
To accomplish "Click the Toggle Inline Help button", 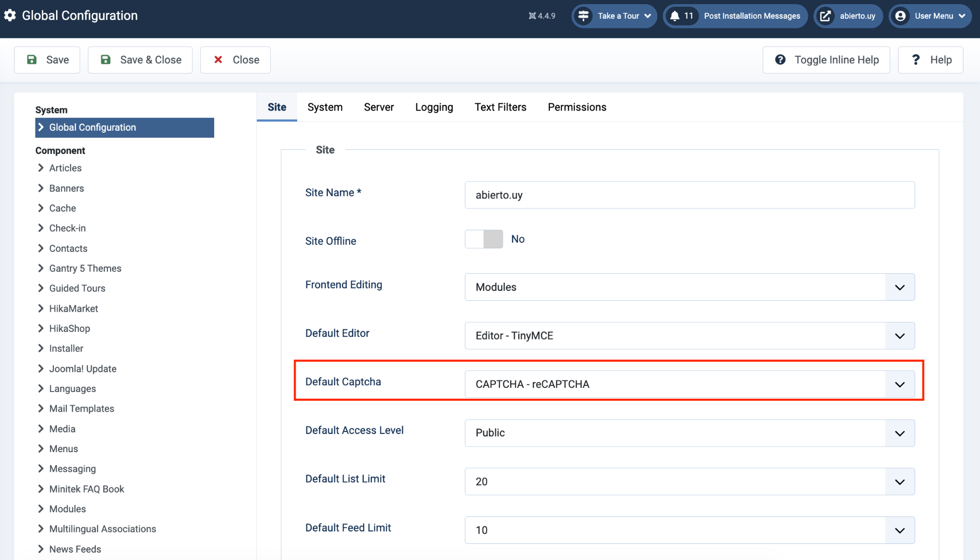I will point(826,60).
